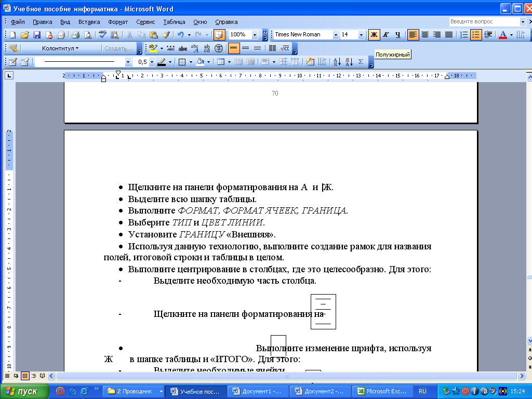Click the border color pen icon
The height and width of the screenshot is (399, 532).
tap(162, 62)
